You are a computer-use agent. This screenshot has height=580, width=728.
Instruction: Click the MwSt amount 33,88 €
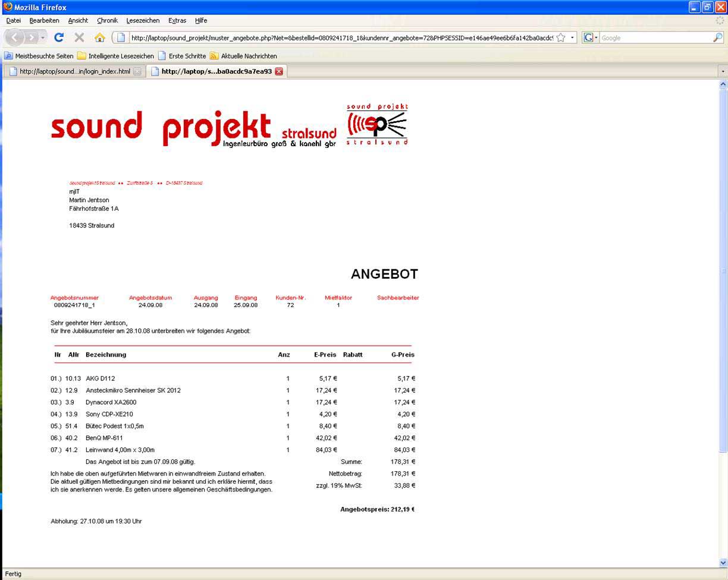tap(404, 486)
